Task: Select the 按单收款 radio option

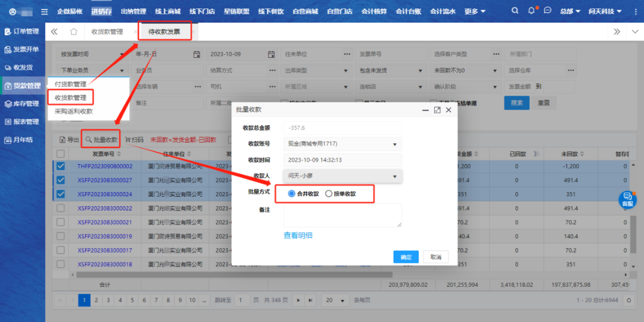Action: pyautogui.click(x=329, y=194)
